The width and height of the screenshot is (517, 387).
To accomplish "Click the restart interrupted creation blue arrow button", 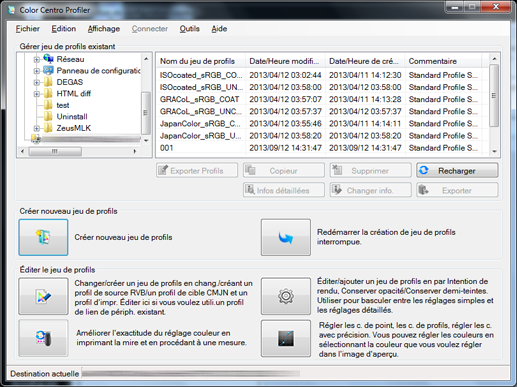I will click(286, 237).
